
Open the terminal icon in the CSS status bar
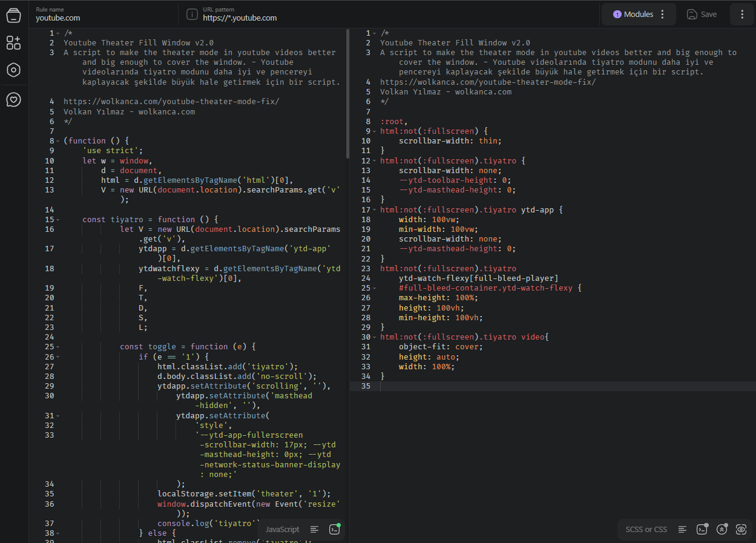[702, 529]
